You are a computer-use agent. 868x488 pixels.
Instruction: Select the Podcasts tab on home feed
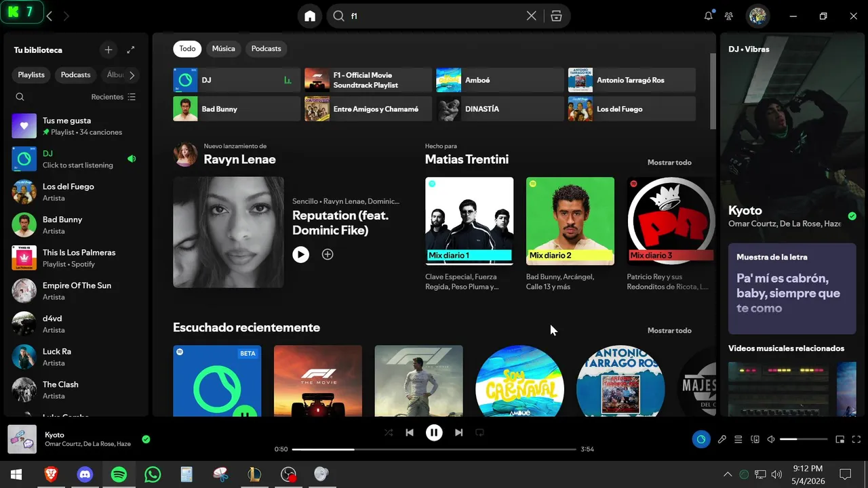[266, 49]
